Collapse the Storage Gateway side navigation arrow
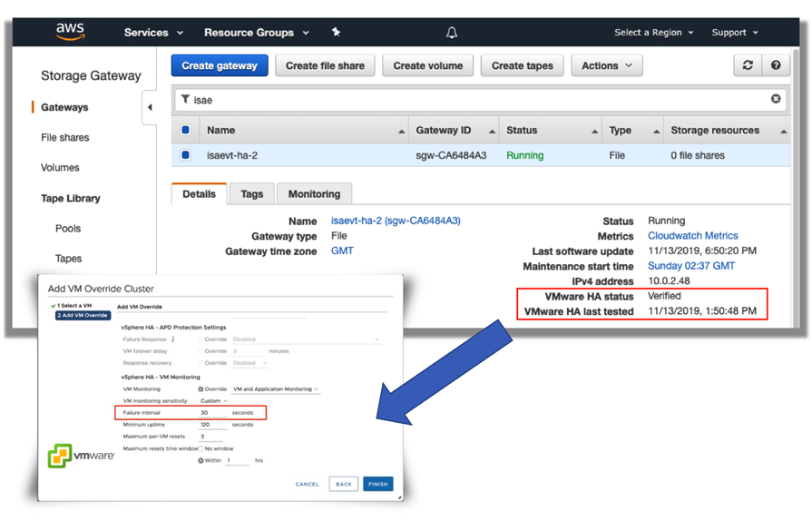 150,107
